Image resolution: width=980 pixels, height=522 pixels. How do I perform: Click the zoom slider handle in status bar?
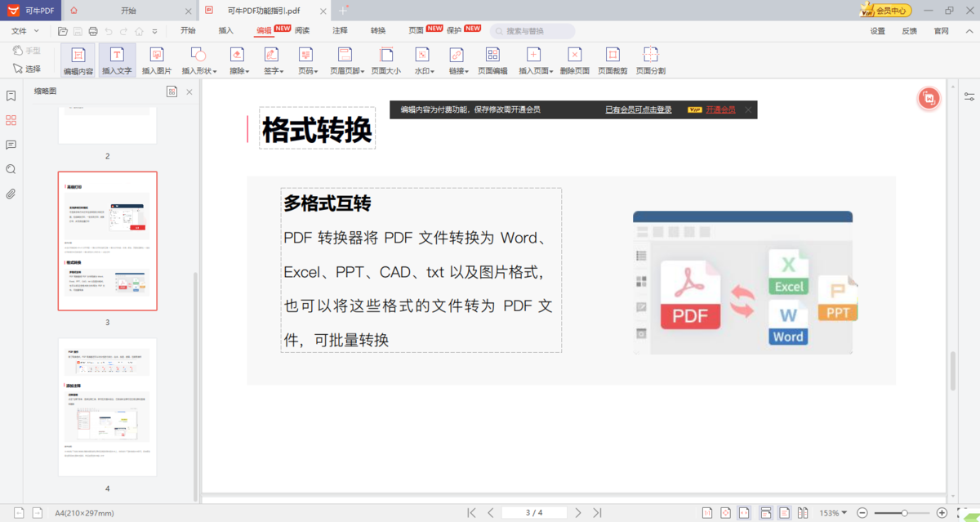coord(905,513)
